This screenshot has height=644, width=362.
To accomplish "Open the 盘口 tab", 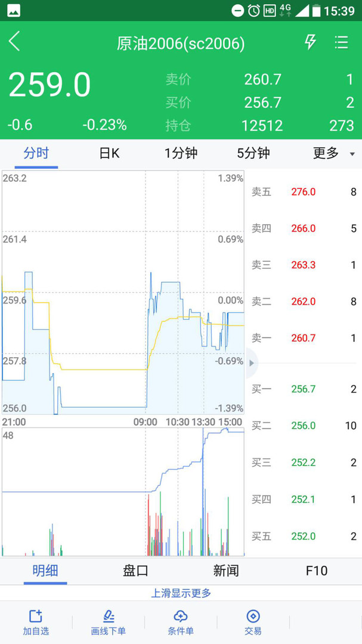I will [x=135, y=571].
